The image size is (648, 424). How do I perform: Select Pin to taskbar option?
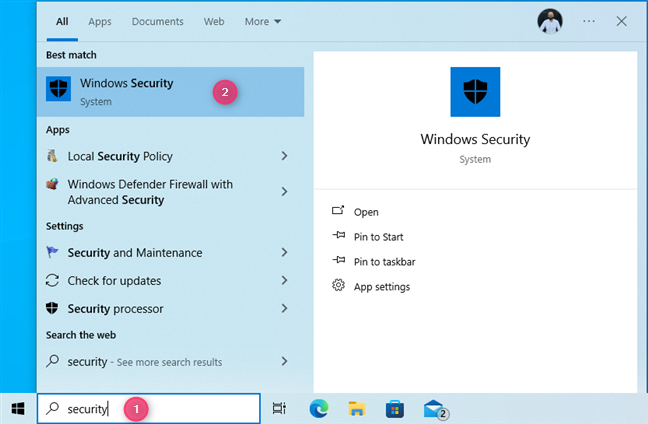(x=384, y=262)
